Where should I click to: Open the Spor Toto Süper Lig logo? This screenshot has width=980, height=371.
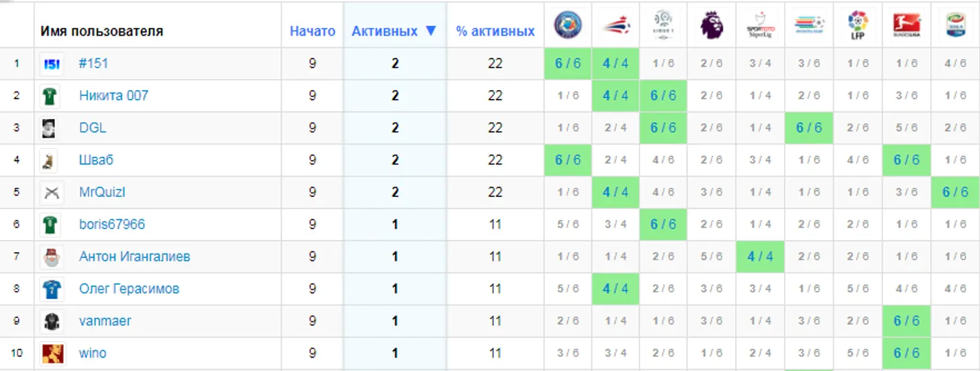pyautogui.click(x=761, y=26)
